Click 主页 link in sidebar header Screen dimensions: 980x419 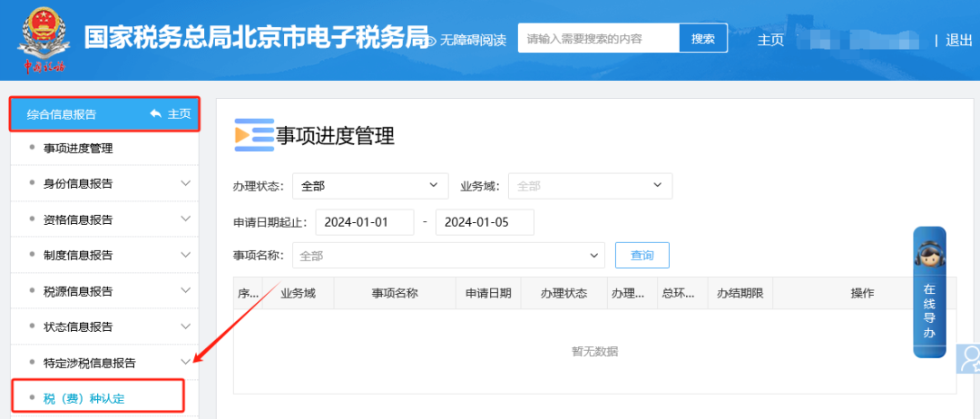click(x=180, y=114)
